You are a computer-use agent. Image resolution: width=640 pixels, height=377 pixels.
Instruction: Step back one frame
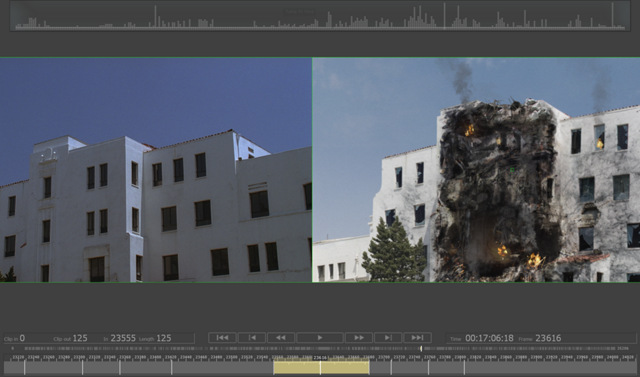pyautogui.click(x=252, y=338)
